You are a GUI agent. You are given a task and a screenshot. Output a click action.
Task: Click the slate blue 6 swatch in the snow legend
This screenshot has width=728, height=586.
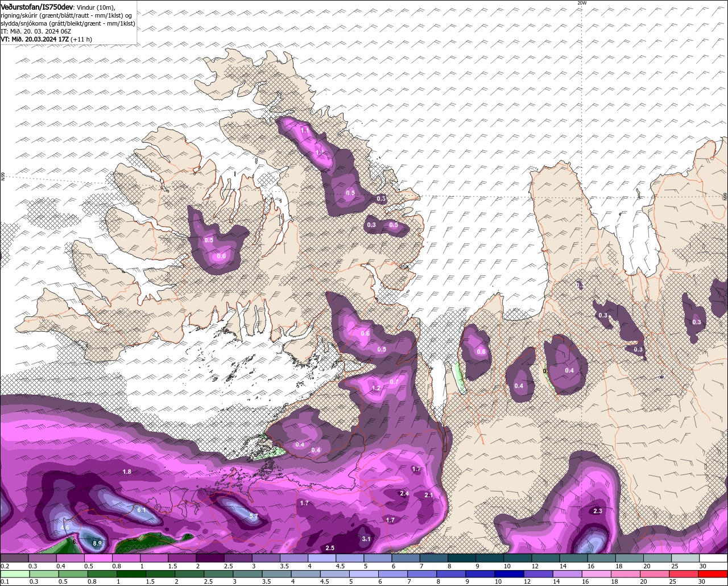406,558
